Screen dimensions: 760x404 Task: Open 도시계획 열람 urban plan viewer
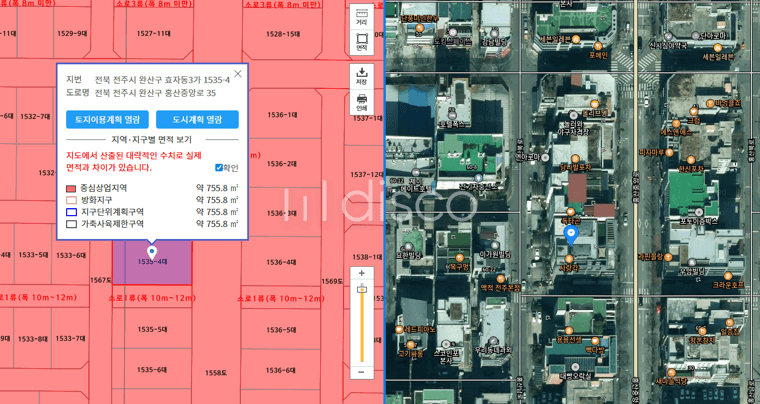point(197,120)
